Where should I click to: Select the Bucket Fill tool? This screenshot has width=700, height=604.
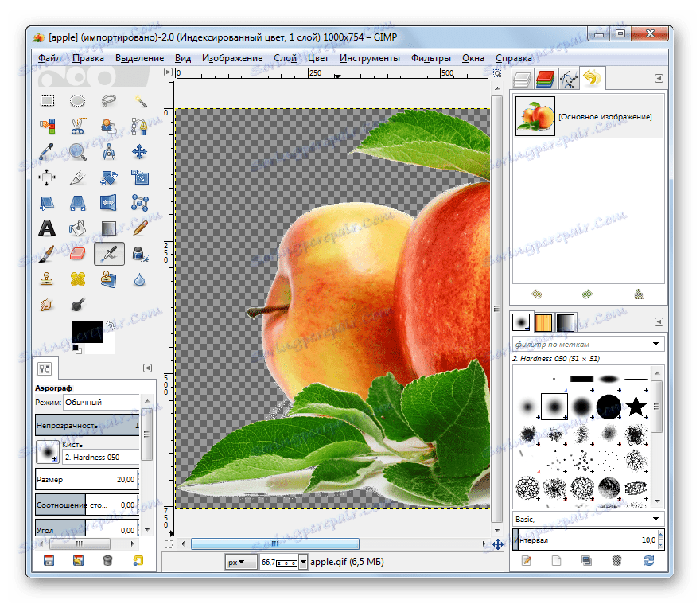pos(77,228)
